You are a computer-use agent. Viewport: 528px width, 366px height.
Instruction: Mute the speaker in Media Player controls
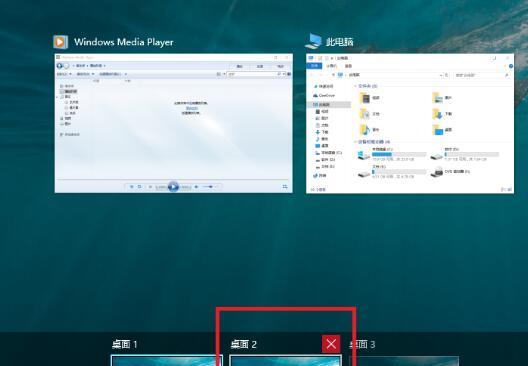[196, 187]
